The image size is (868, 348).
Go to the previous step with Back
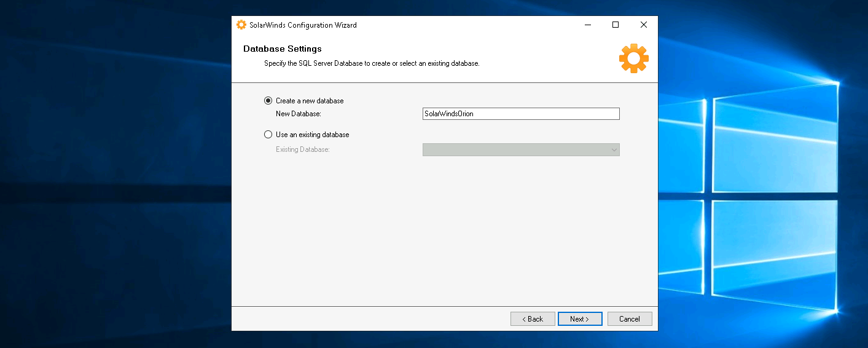point(533,319)
